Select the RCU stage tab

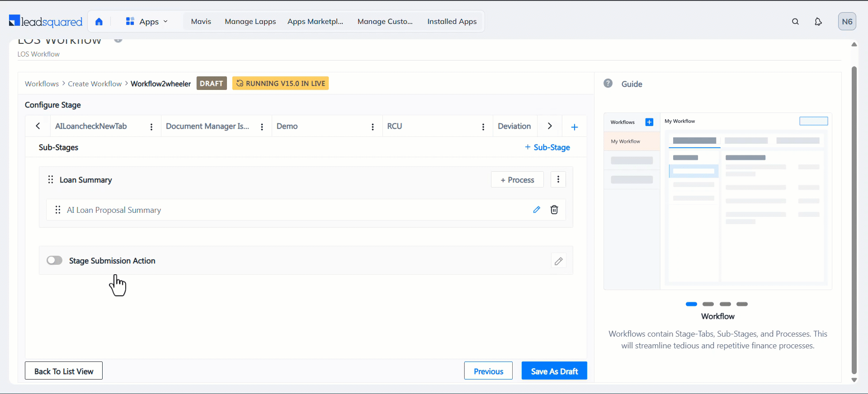[395, 126]
